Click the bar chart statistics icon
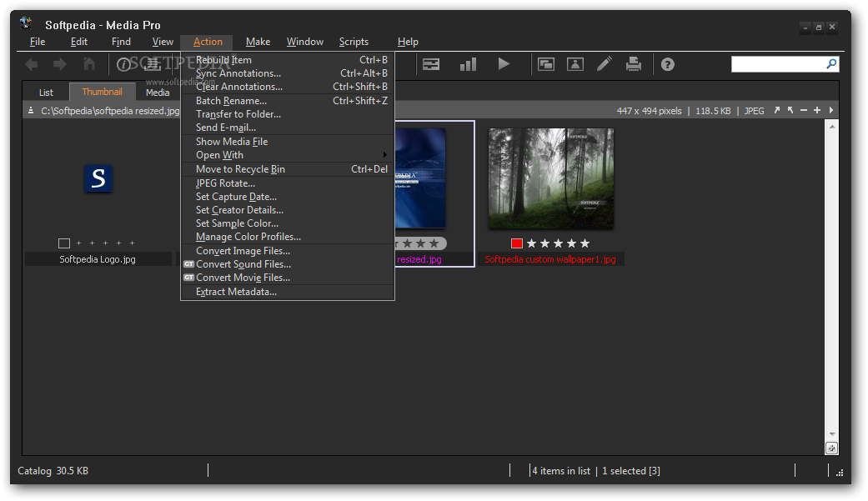868x501 pixels. pos(468,64)
